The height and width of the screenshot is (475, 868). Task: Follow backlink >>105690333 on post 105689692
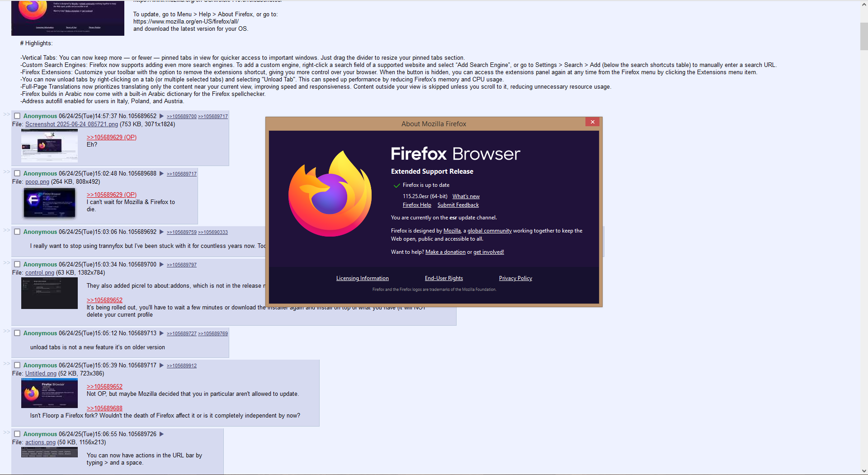point(213,233)
